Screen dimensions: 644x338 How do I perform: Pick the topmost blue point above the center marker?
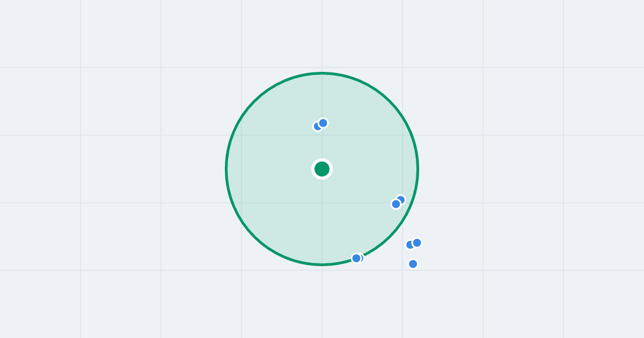click(x=323, y=123)
